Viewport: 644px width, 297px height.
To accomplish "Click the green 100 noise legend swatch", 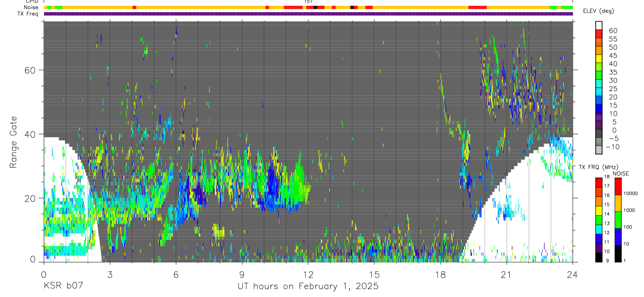I will tap(618, 219).
